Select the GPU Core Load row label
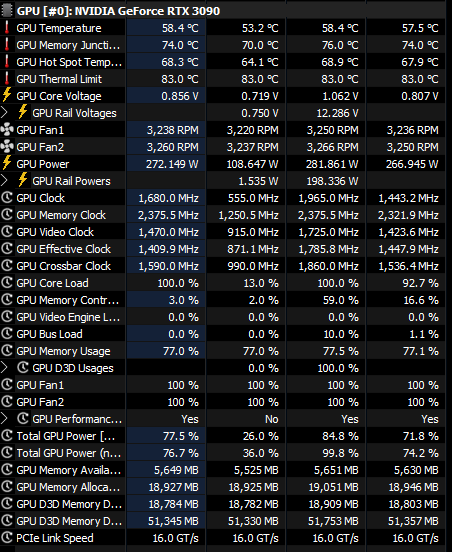The width and height of the screenshot is (452, 552). (x=52, y=283)
